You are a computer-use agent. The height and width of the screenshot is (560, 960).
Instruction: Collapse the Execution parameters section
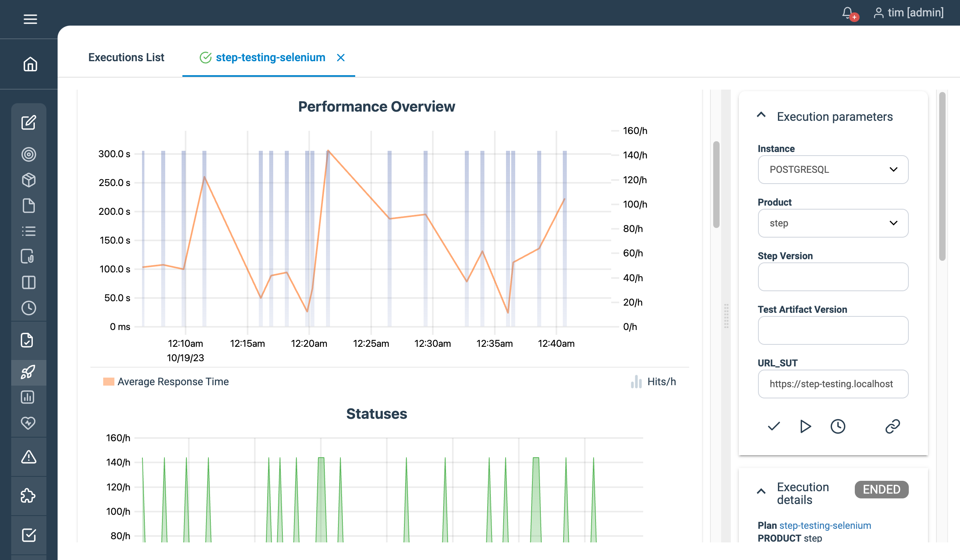(761, 116)
